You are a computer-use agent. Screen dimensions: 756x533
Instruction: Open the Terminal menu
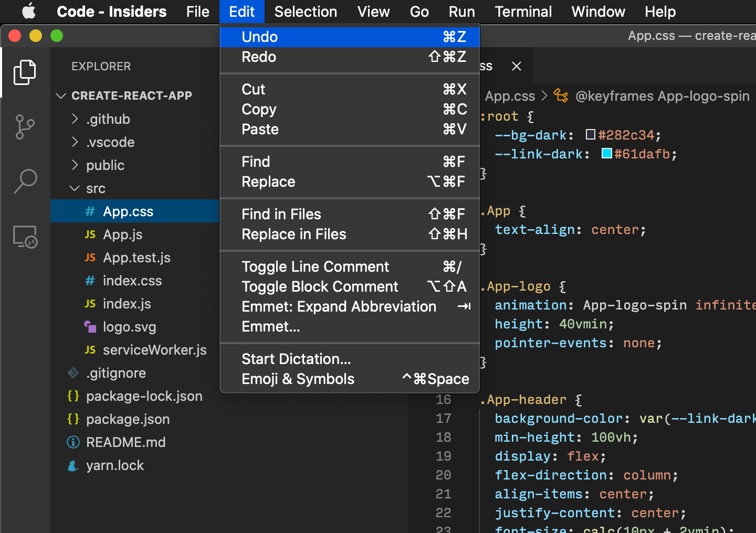[x=523, y=12]
